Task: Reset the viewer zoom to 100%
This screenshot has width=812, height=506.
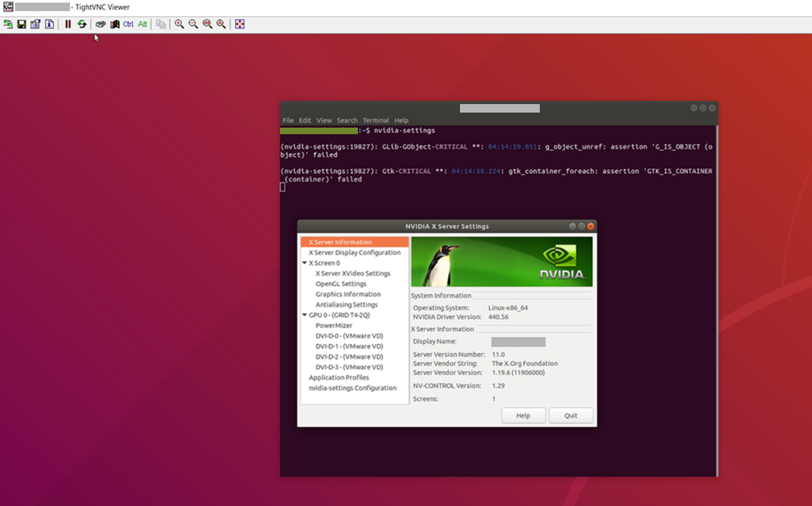Action: [x=207, y=24]
